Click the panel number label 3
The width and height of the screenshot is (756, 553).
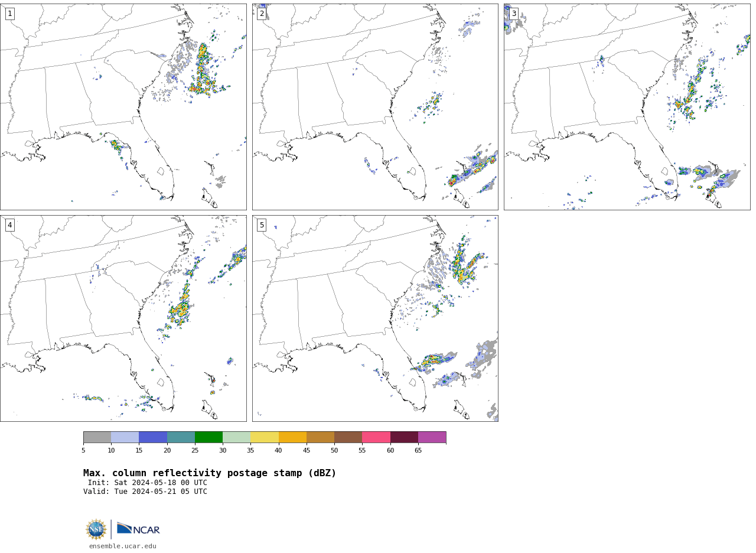point(513,14)
